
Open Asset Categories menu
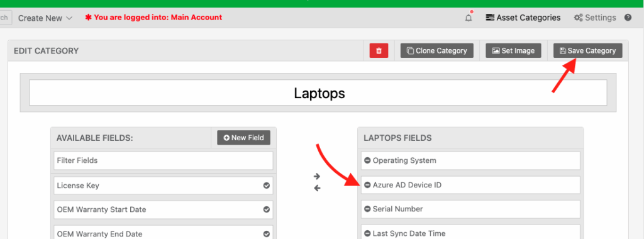[523, 18]
